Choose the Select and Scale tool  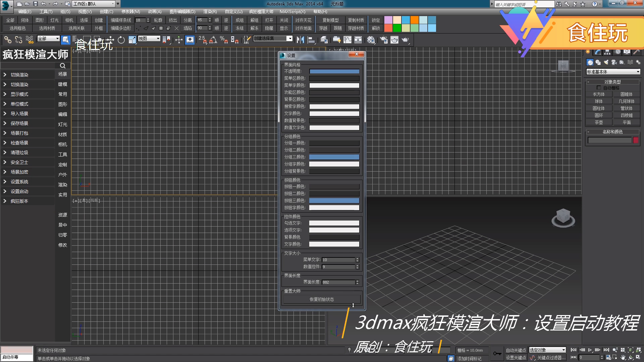[132, 40]
